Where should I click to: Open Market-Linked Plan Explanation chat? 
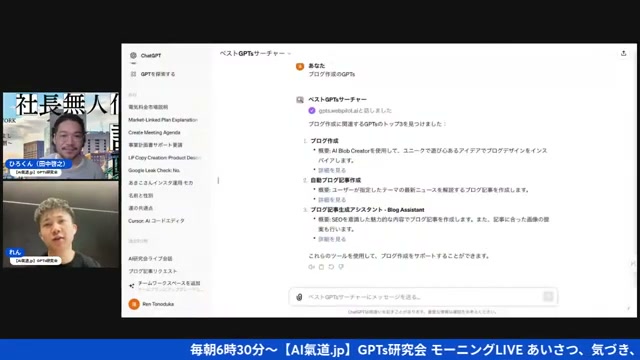click(x=163, y=120)
